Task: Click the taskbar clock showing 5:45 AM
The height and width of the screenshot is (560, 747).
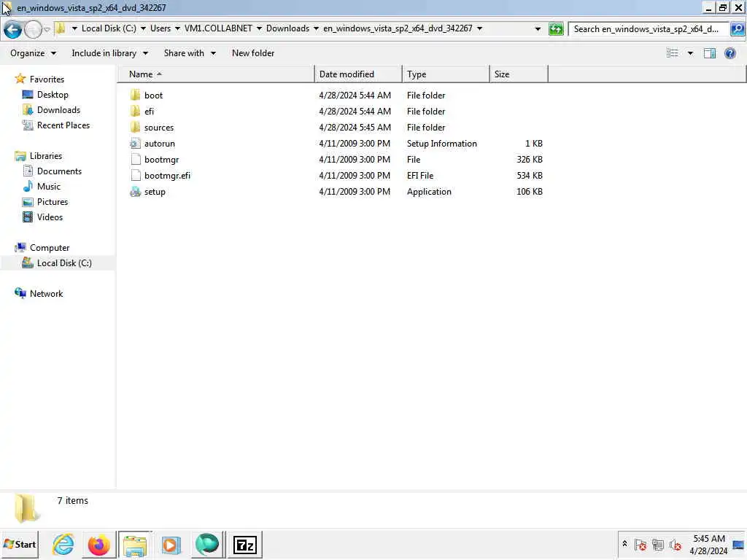Action: tap(708, 545)
